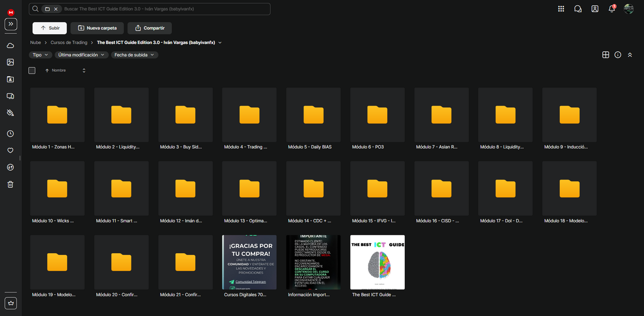Open the Última modificación filter dropdown
644x316 pixels.
[81, 55]
